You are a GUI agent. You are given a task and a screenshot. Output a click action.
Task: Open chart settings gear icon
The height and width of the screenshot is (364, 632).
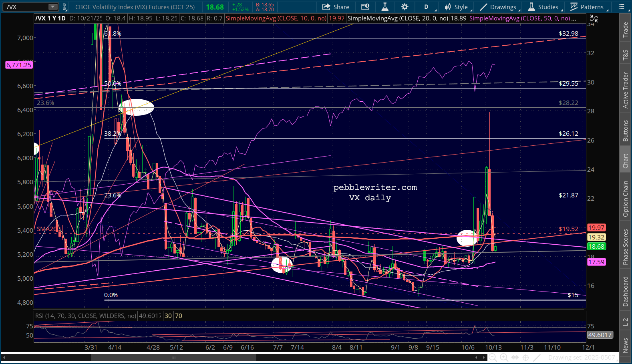tap(405, 7)
